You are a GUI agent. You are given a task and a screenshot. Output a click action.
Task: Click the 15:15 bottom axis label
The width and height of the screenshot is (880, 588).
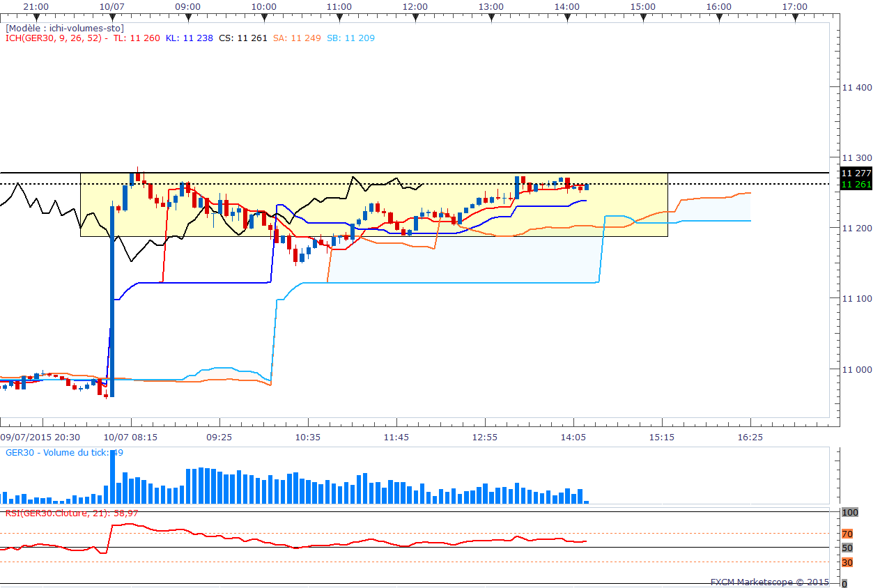[662, 437]
